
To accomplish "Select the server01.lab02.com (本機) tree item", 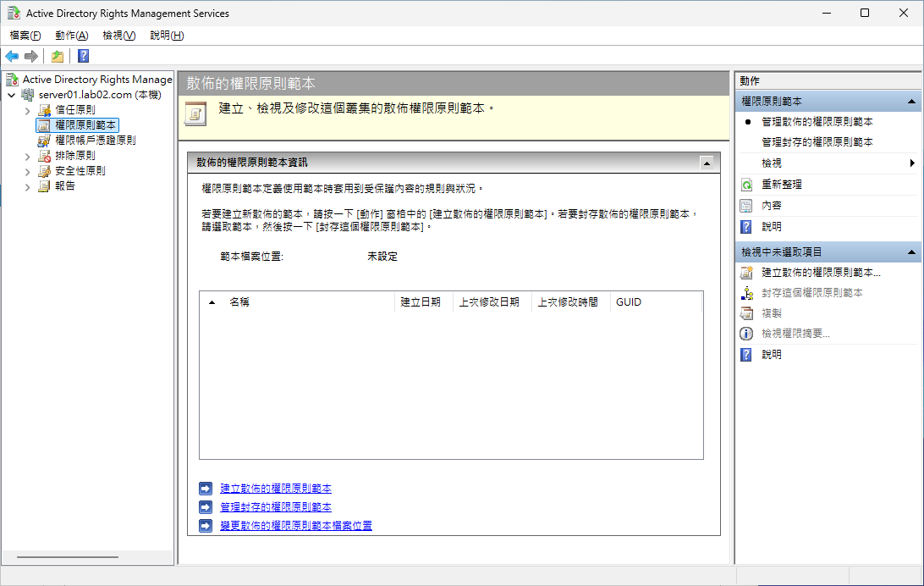I will tap(100, 94).
